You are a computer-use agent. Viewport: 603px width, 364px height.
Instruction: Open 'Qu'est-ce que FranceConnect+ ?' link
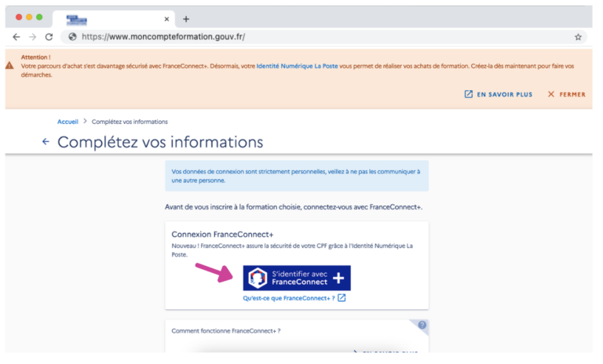(x=289, y=298)
